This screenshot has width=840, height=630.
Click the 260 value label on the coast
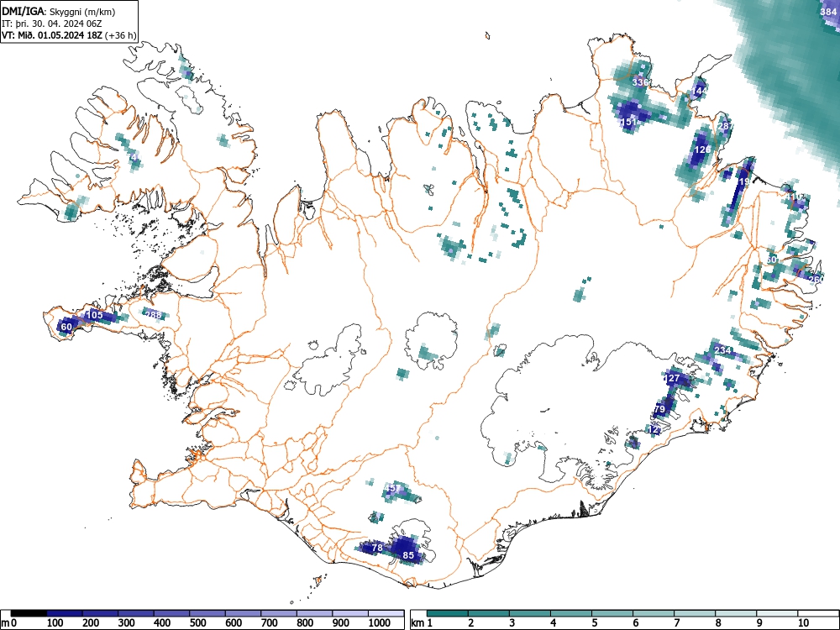click(816, 279)
